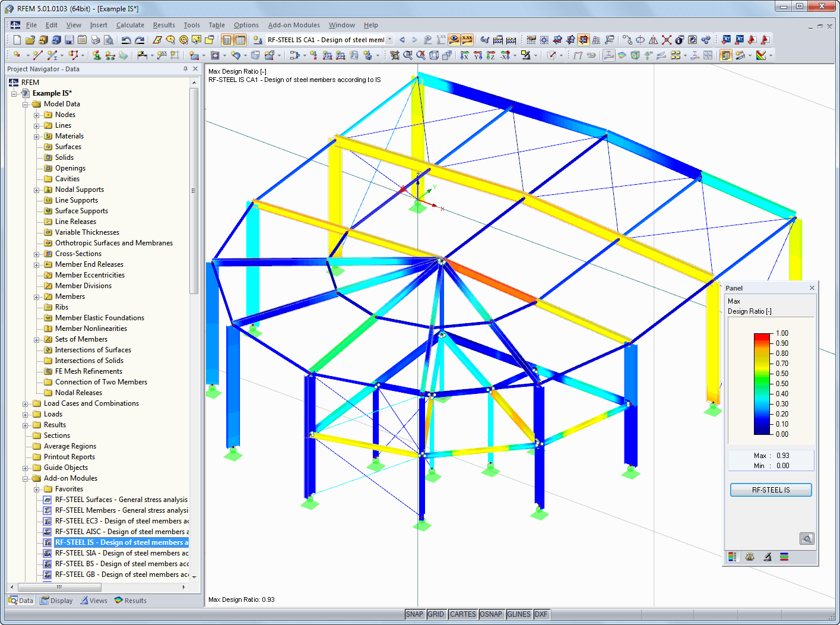Select RF-STEEL EC3 module in tree
Image resolution: width=840 pixels, height=625 pixels.
pyautogui.click(x=122, y=521)
